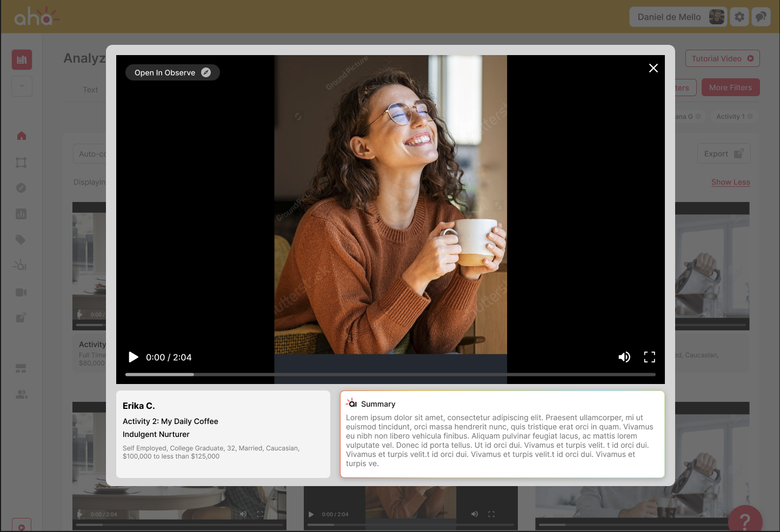
Task: Click the "Indulgent Nurturer" segment label
Action: [x=156, y=434]
